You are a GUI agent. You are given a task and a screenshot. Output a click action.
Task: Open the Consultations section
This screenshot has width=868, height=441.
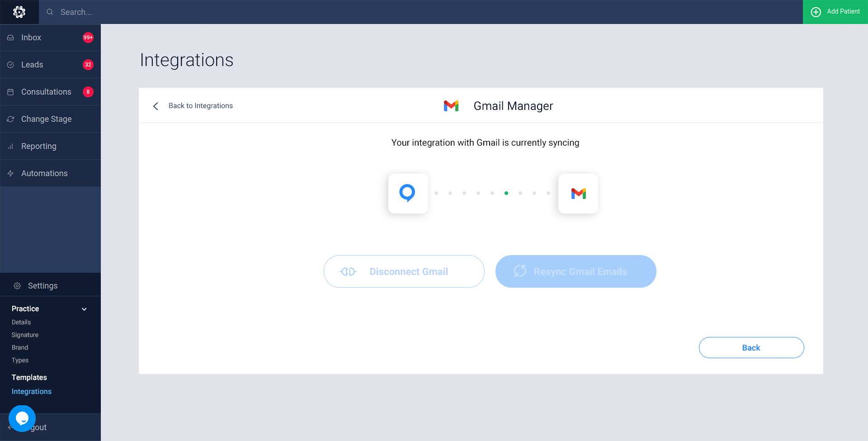click(x=50, y=92)
